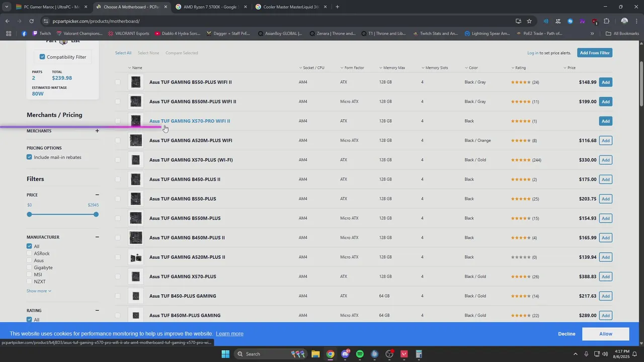Open the Valorant app in taskbar
Screen dimensions: 644x362
coord(404,354)
